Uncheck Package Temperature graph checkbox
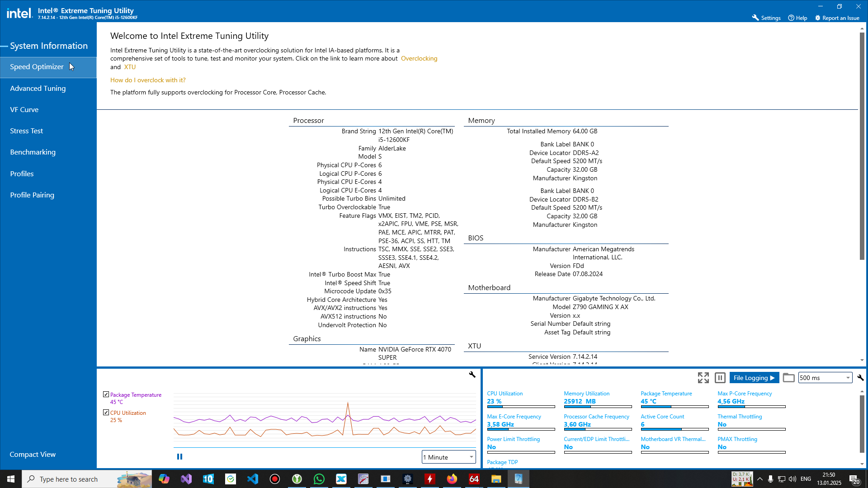 (106, 394)
